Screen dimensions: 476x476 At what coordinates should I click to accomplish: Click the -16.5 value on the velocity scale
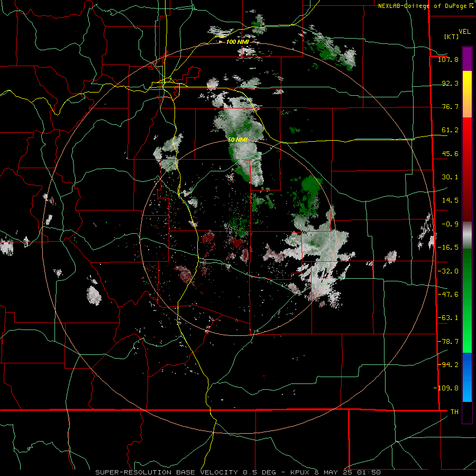click(x=448, y=248)
